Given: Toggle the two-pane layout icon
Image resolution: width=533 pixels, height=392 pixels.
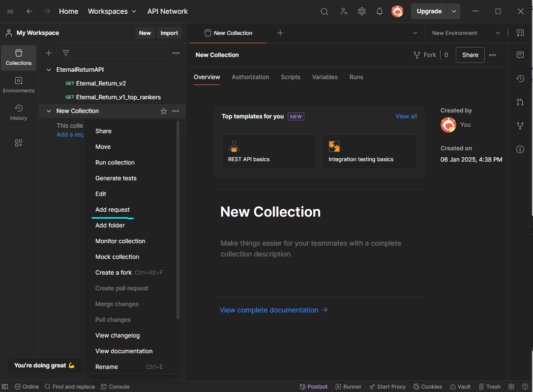Looking at the screenshot, I should (511, 387).
